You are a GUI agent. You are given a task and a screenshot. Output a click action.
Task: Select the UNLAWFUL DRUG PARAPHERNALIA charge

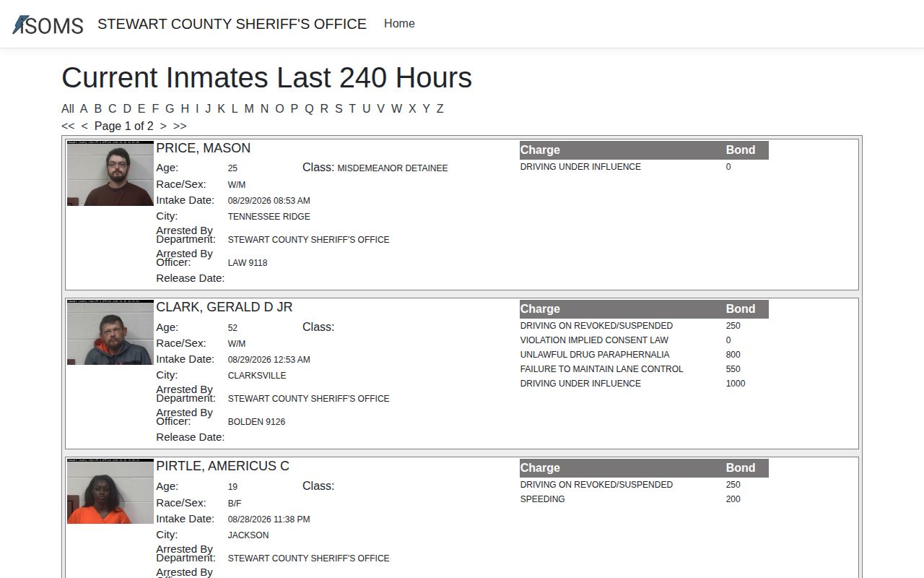(595, 355)
